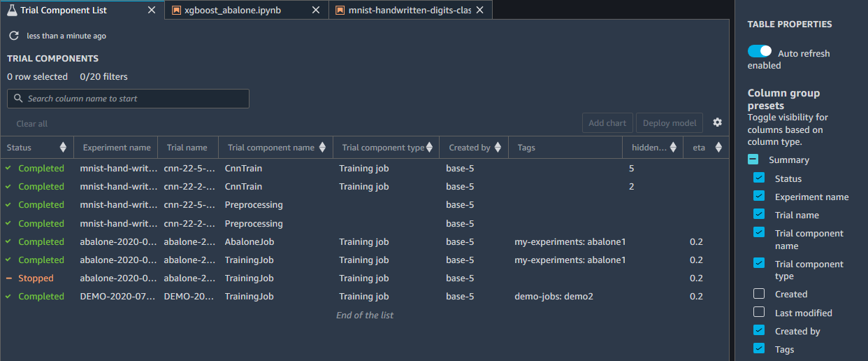Uncheck the Experiment name checkbox
The height and width of the screenshot is (361, 868).
(759, 197)
